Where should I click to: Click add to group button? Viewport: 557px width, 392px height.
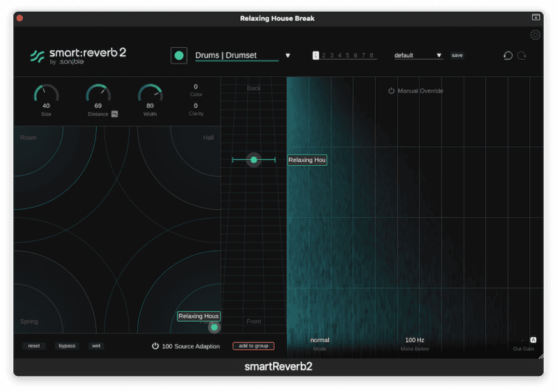253,346
